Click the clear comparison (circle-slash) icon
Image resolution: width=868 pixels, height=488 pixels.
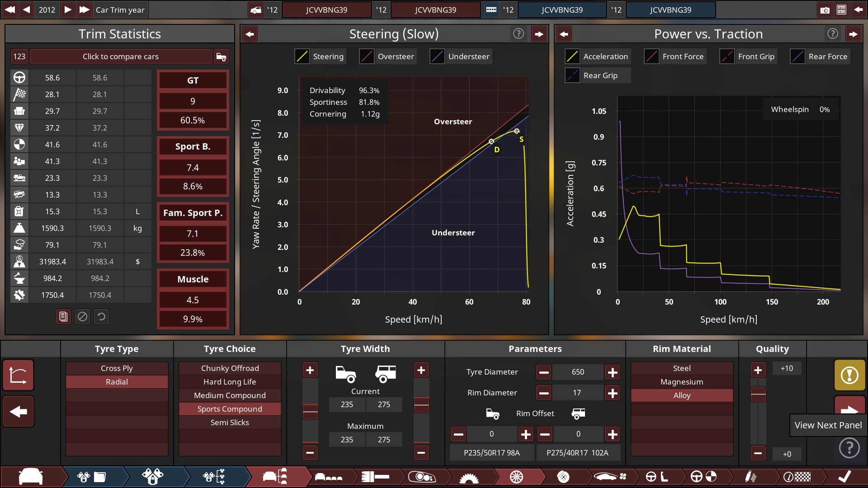pyautogui.click(x=82, y=317)
